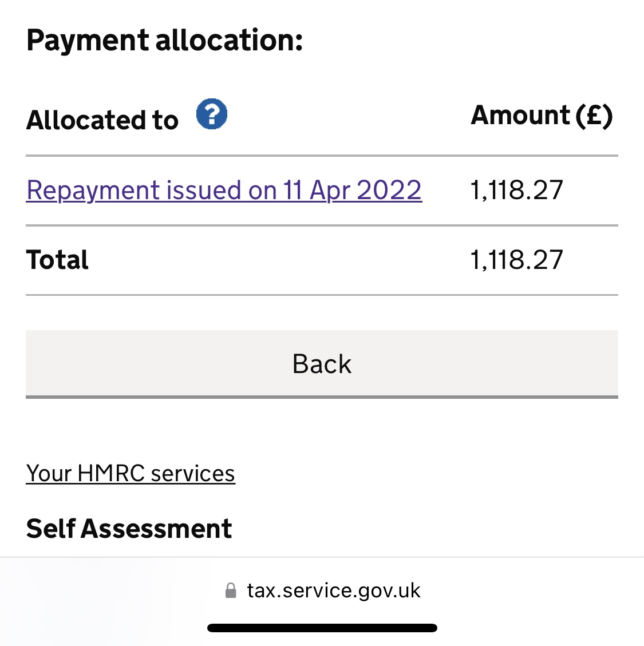Tap empty left side of browser address bar
The width and height of the screenshot is (644, 646).
103,590
